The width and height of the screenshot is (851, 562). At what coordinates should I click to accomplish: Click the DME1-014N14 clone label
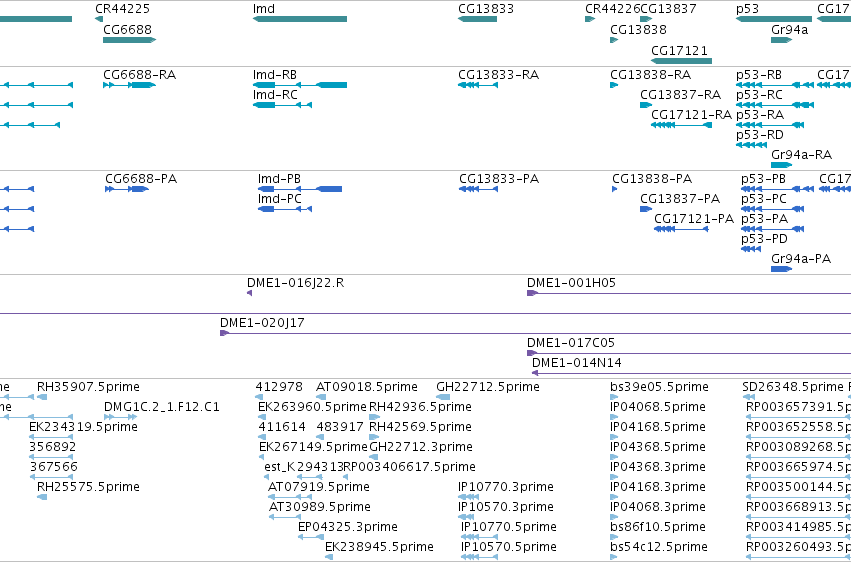[576, 363]
